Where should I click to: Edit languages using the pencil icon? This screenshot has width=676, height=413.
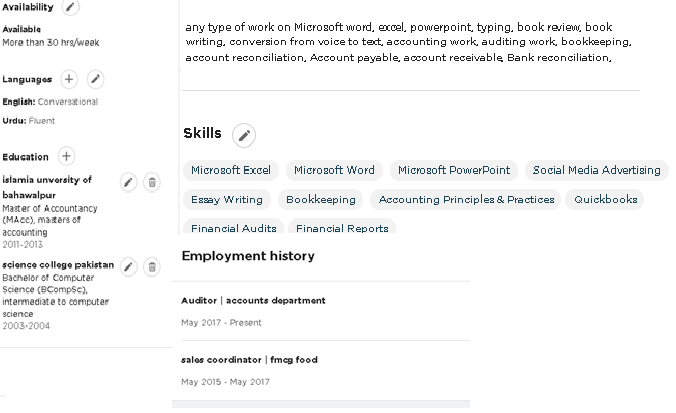95,79
